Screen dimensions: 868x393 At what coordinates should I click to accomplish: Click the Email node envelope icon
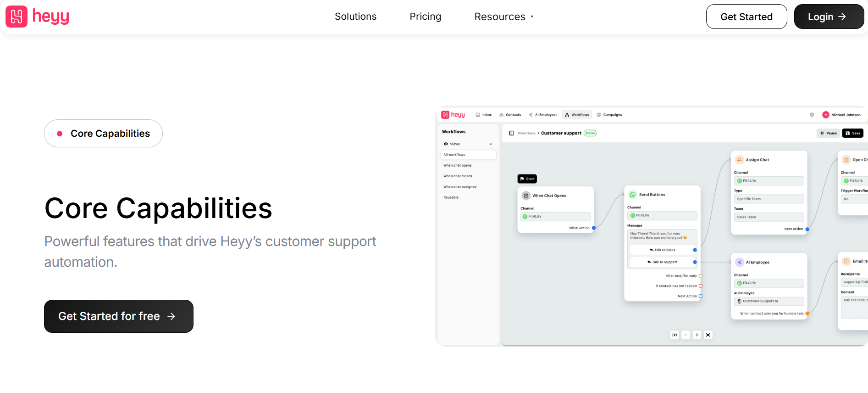tap(846, 261)
